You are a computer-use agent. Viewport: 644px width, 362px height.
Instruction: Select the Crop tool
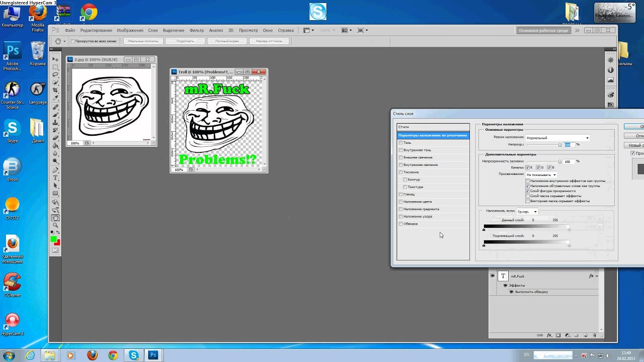[55, 89]
